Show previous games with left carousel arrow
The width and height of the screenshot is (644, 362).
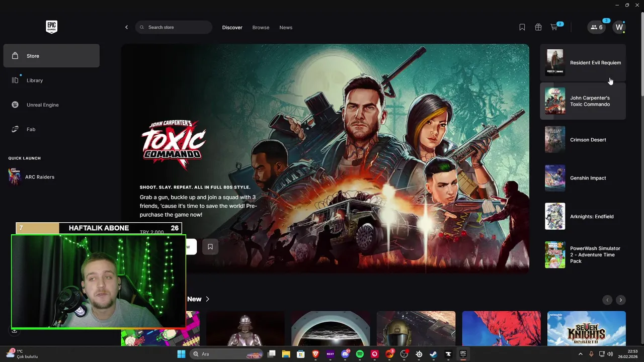click(607, 300)
